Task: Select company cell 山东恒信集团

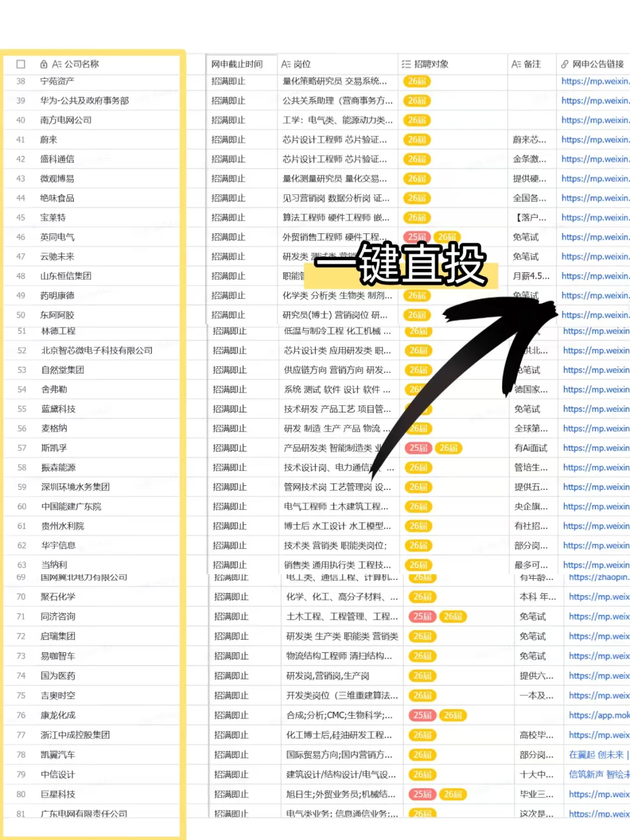Action: (x=66, y=276)
